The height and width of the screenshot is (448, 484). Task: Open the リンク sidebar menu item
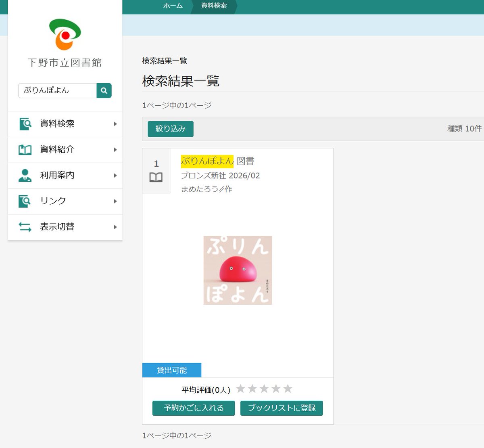coord(65,201)
